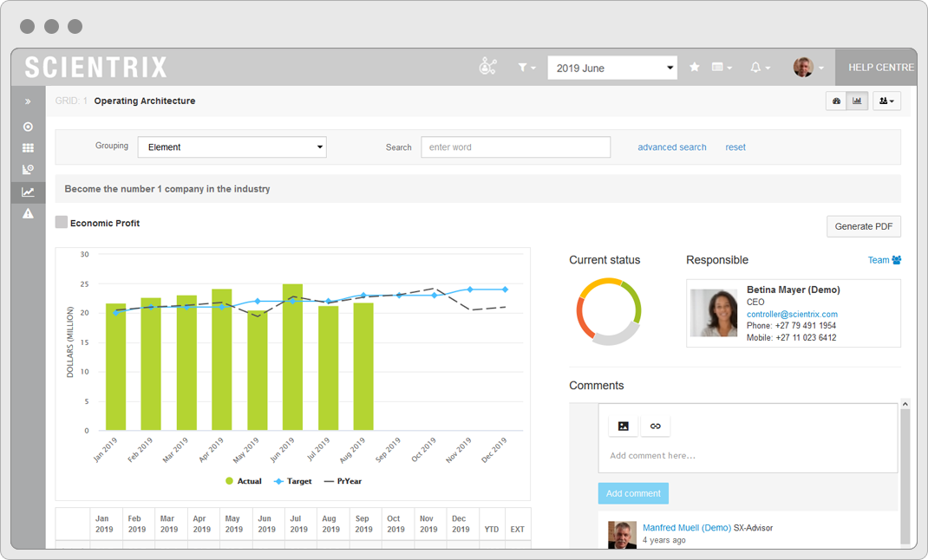Open the chart settings sidebar icon
This screenshot has width=928, height=560.
point(28,170)
